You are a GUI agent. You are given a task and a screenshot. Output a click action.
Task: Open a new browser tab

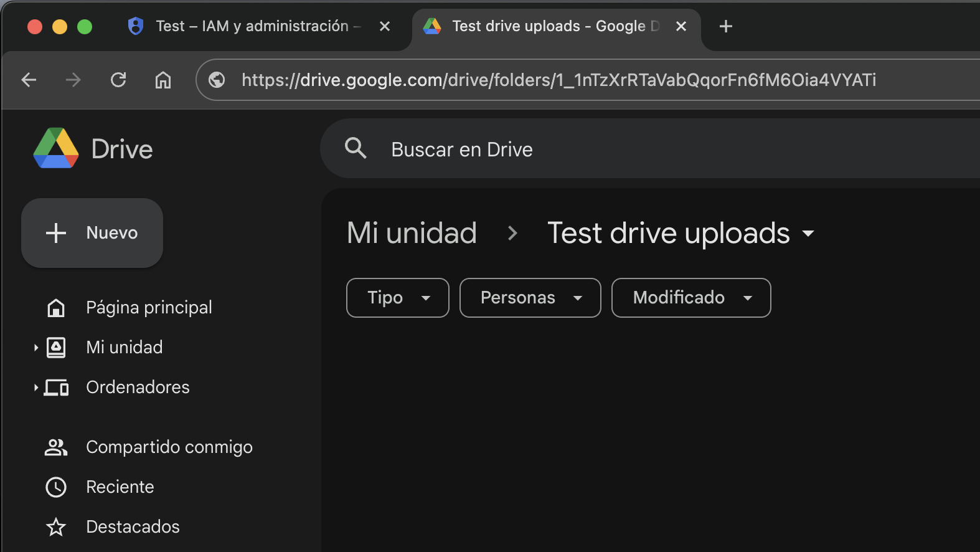(725, 26)
